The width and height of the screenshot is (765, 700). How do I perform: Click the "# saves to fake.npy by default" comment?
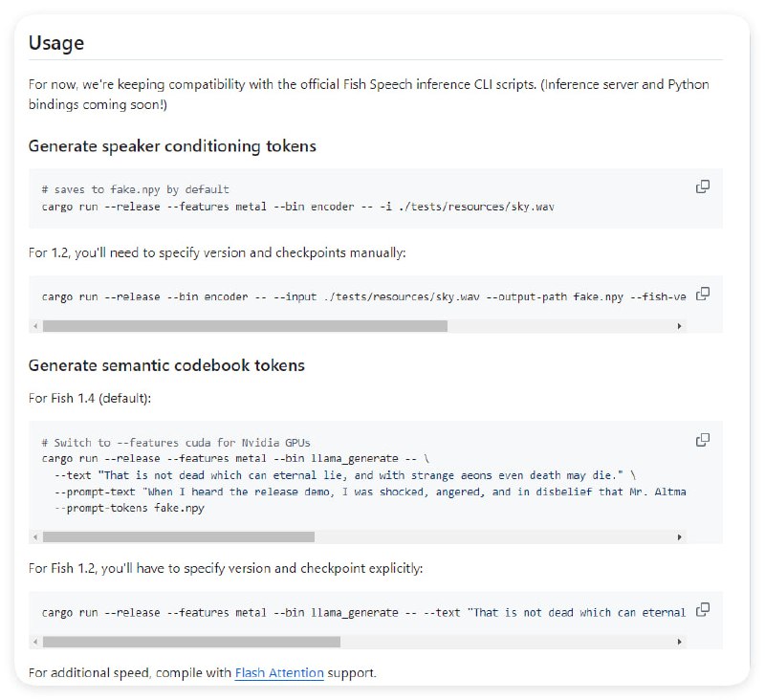[x=135, y=189]
